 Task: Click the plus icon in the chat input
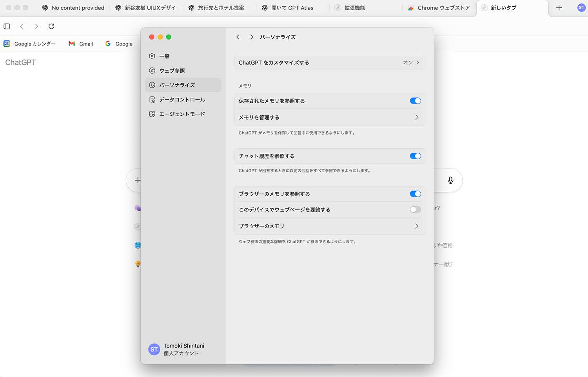[x=138, y=180]
